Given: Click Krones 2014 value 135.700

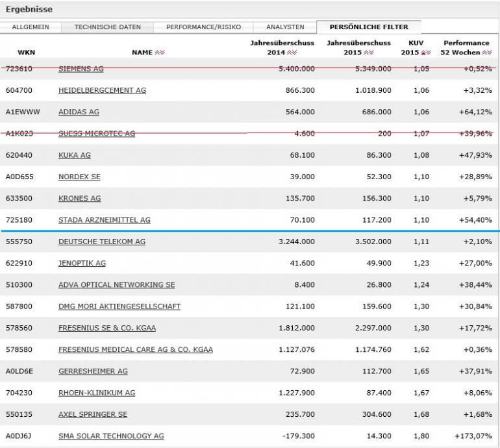Looking at the screenshot, I should tap(300, 199).
